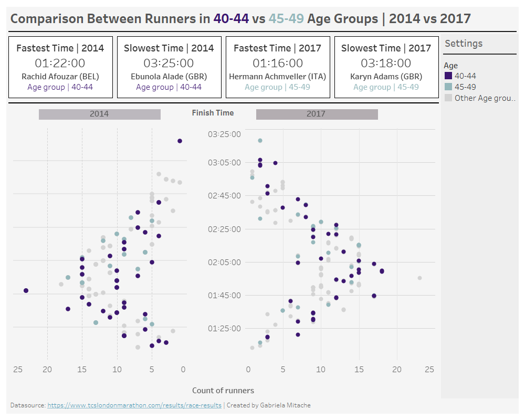
Task: Click the name Ebunola Alade (GBR)
Action: [169, 77]
